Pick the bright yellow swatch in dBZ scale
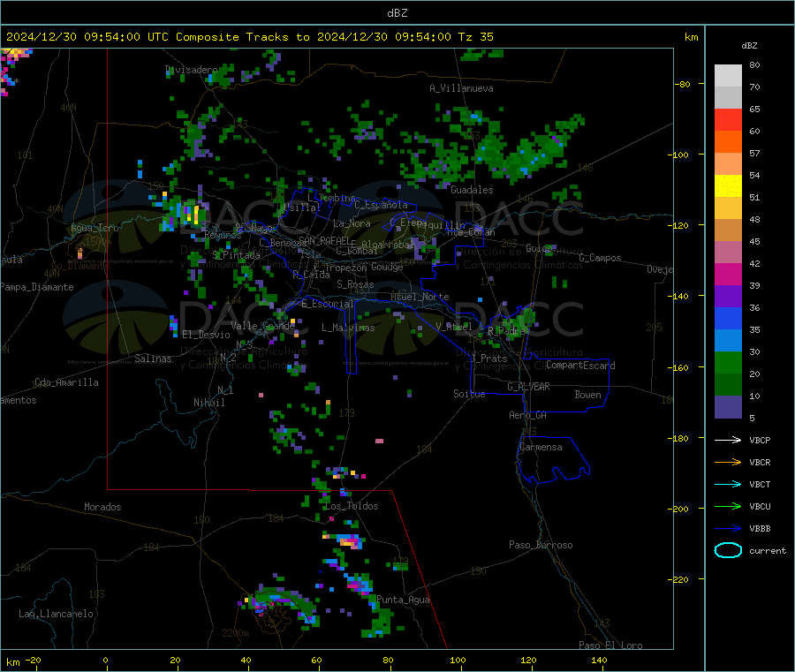Viewport: 795px width, 672px height. click(x=728, y=186)
